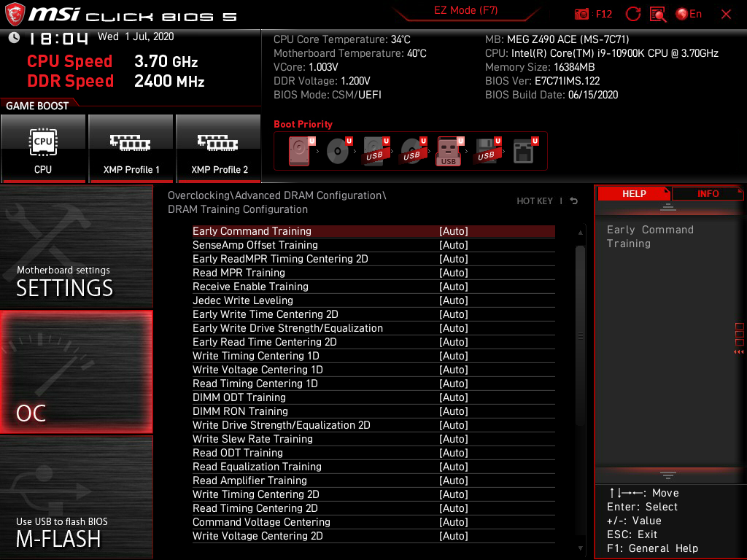Enable XMP Profile 2

219,148
